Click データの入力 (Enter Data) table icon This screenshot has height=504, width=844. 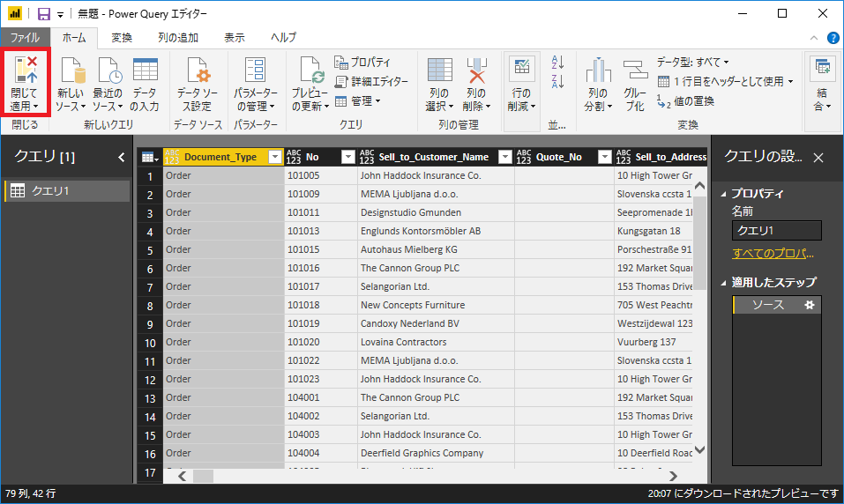pyautogui.click(x=145, y=70)
